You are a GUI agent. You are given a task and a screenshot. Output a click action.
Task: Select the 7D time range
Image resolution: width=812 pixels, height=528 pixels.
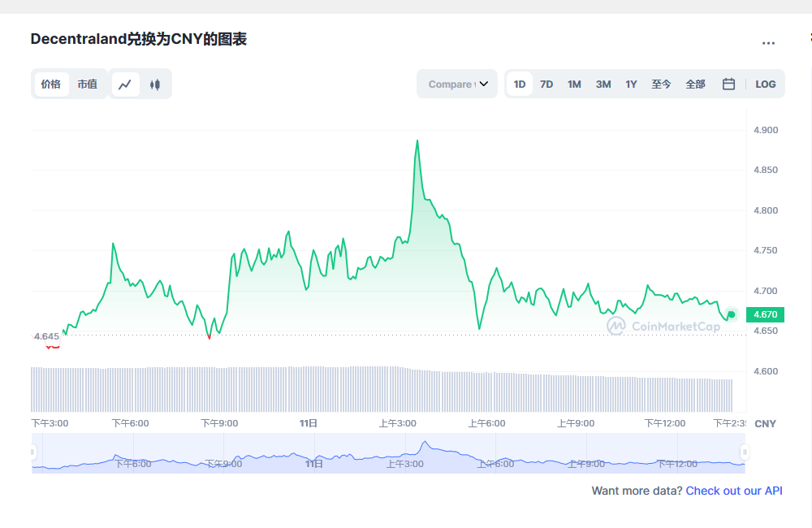click(x=546, y=84)
